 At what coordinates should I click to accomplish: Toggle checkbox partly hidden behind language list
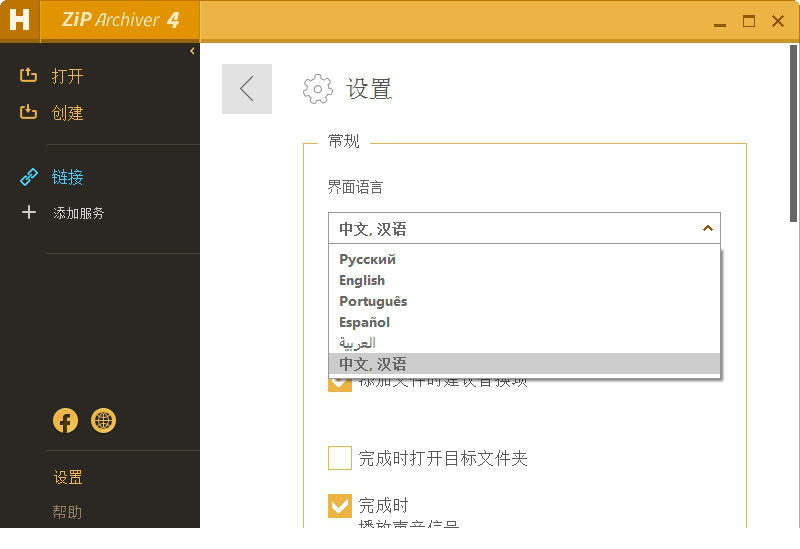click(340, 385)
